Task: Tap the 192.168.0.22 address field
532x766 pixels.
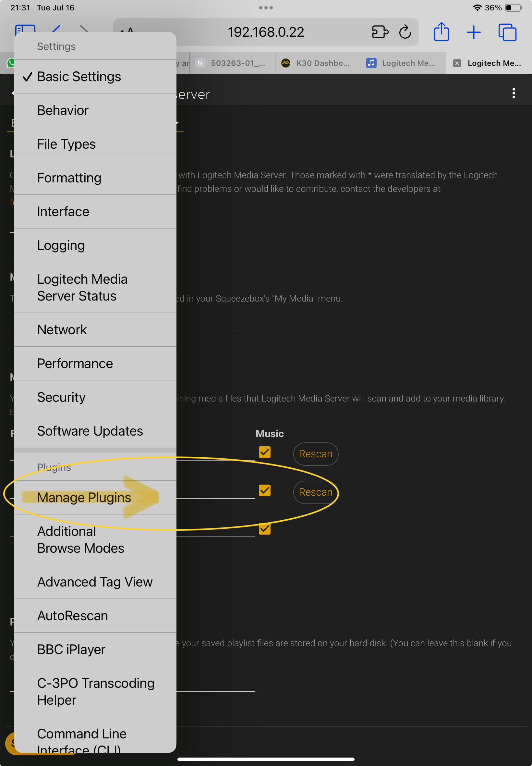Action: point(266,32)
